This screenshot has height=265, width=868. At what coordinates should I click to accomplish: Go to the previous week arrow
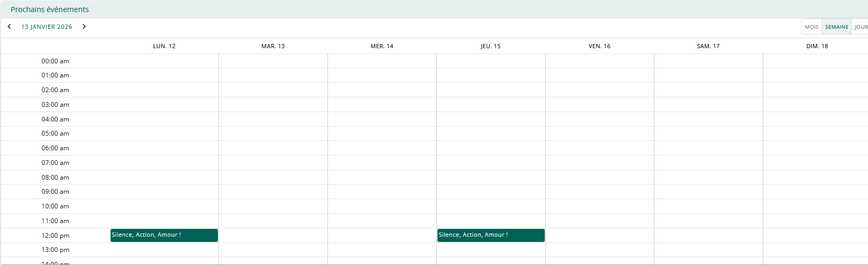9,27
